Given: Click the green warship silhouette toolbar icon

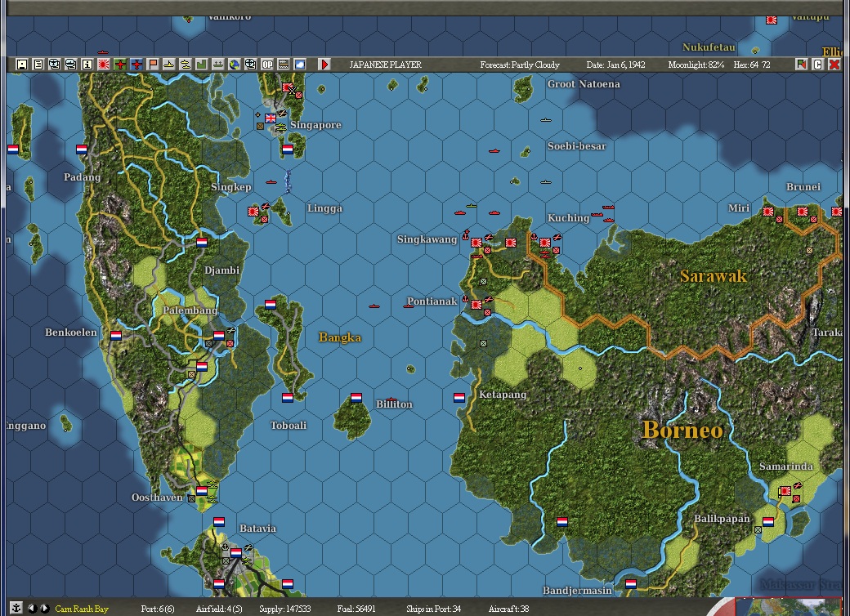Looking at the screenshot, I should [x=218, y=65].
